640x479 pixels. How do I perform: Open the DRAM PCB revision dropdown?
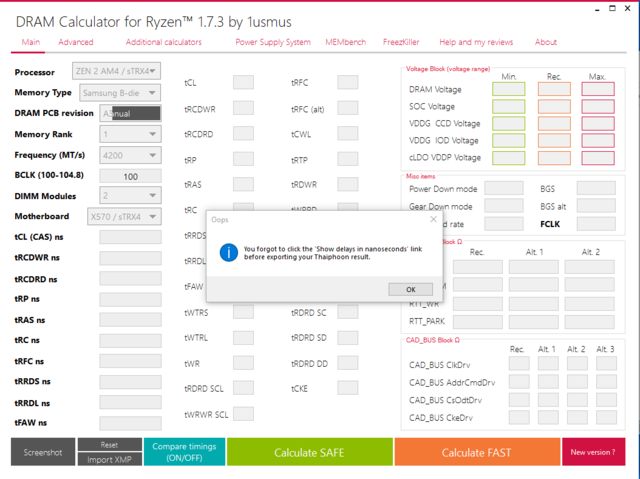pyautogui.click(x=130, y=113)
